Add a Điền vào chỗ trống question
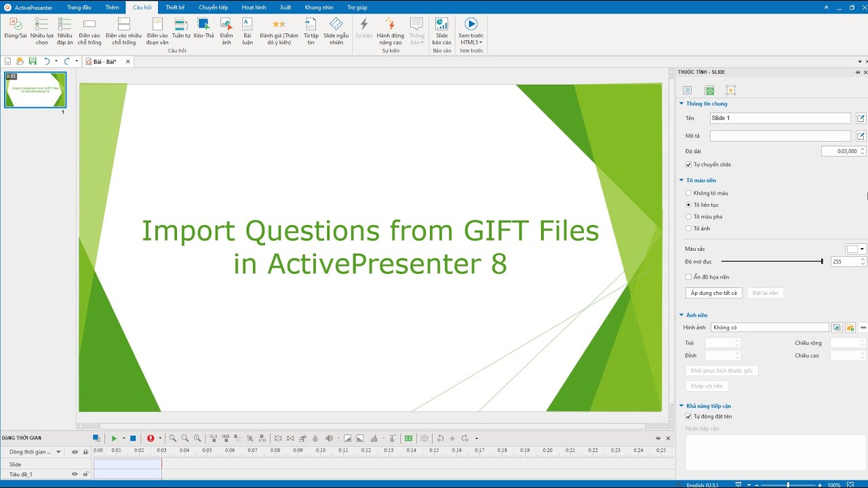Viewport: 868px width, 488px height. coord(90,31)
